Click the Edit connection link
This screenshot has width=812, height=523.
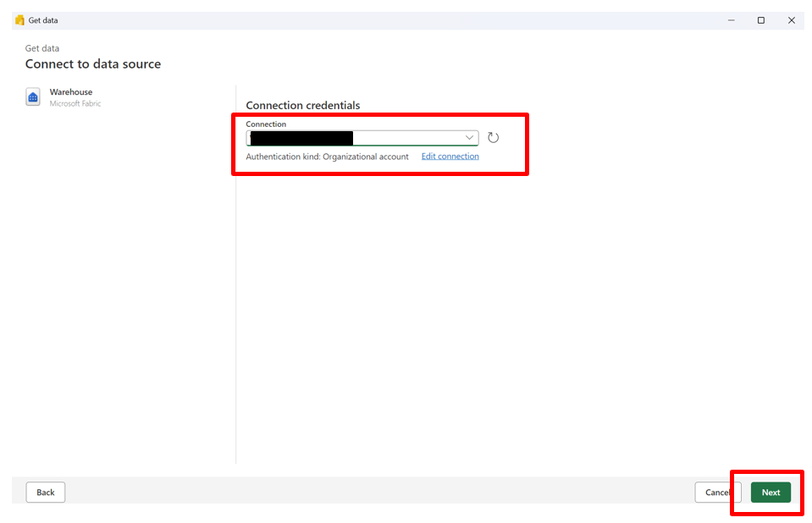(x=450, y=156)
